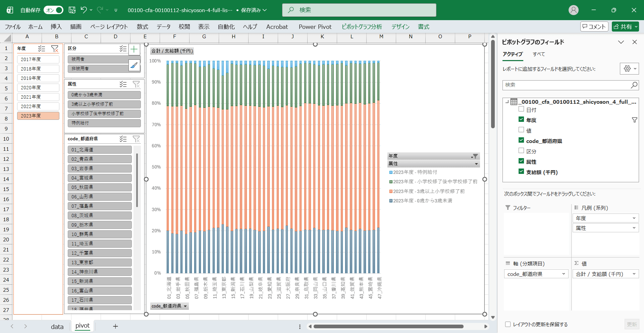Uncheck the 属性 field checkbox
644x333 pixels.
point(521,161)
